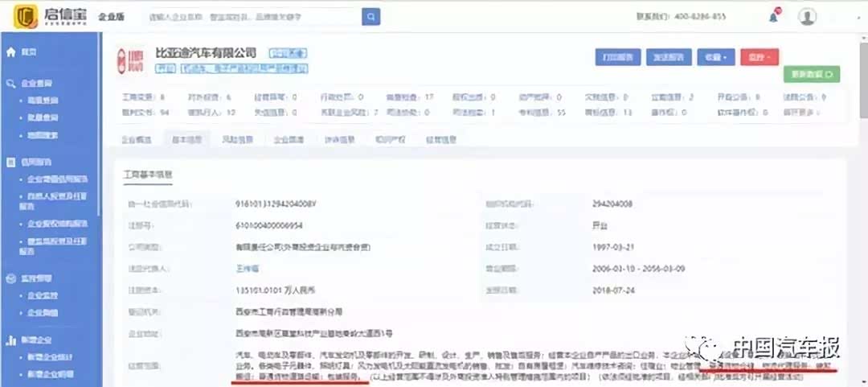
Task: Click the company name search field
Action: click(x=253, y=16)
